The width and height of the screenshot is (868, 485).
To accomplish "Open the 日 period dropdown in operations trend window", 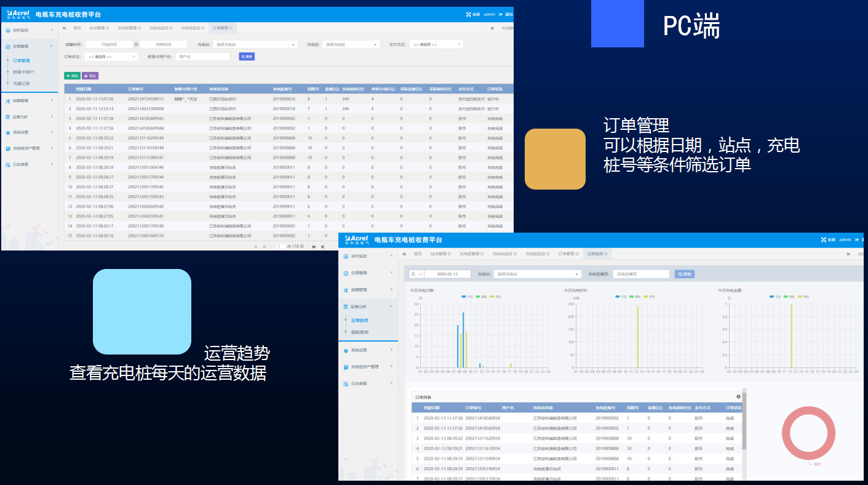I will click(417, 274).
